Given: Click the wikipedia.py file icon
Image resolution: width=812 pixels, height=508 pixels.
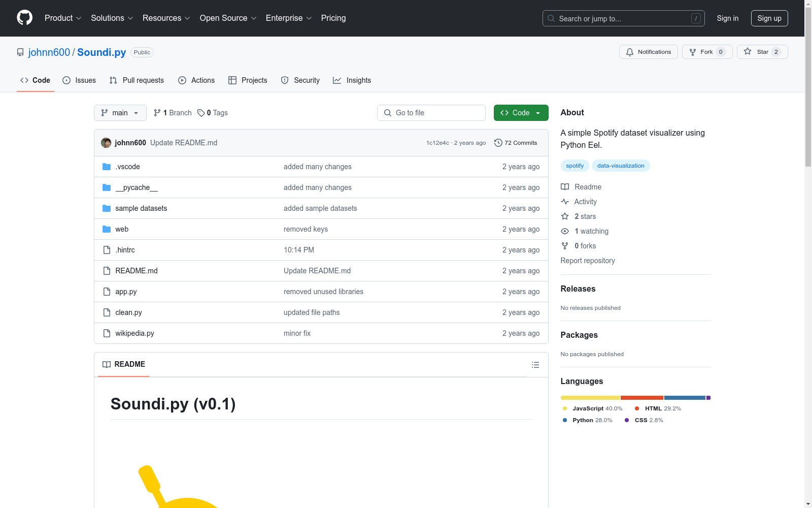Looking at the screenshot, I should (107, 333).
